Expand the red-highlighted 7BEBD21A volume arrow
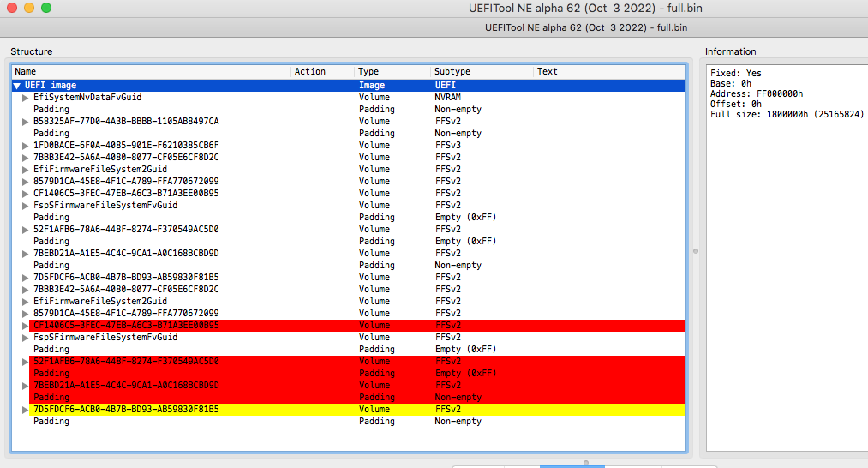Image resolution: width=868 pixels, height=468 pixels. (25, 386)
